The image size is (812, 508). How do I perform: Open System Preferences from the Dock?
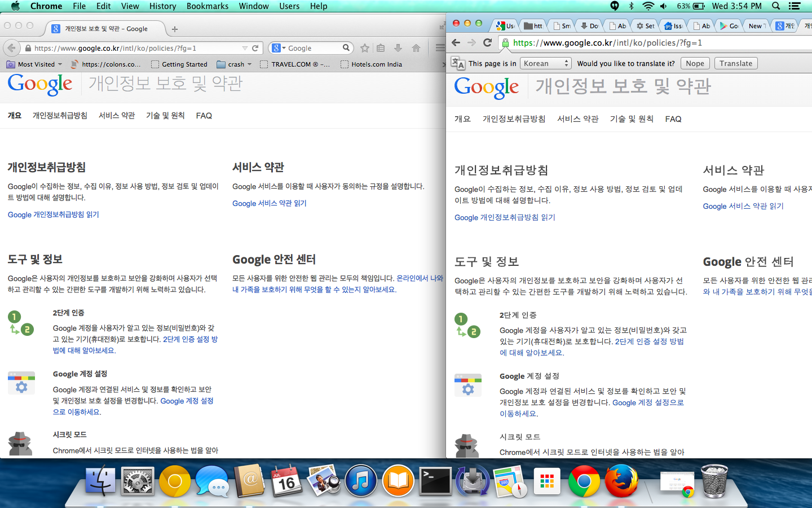138,481
